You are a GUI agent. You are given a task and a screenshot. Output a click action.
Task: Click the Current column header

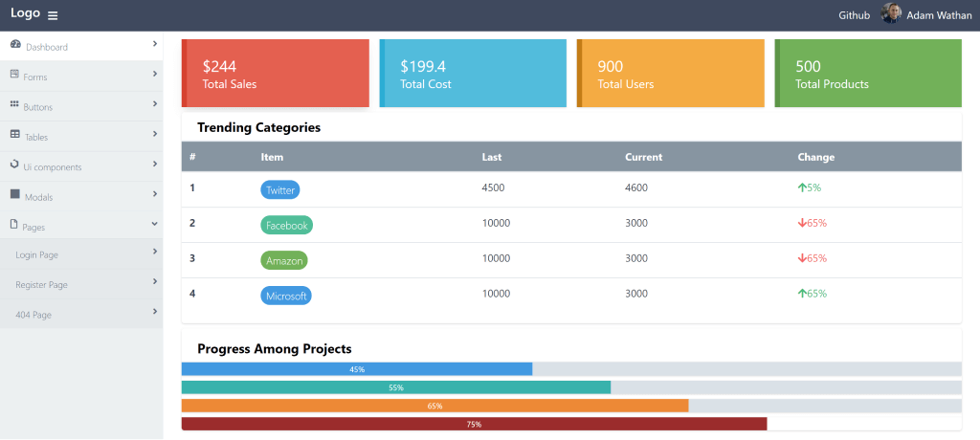click(x=644, y=157)
